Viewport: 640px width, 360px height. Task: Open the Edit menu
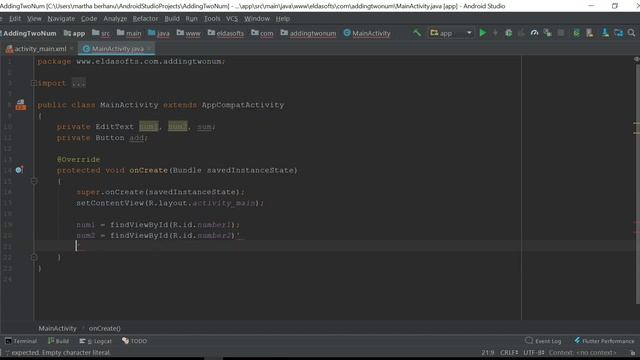point(15,19)
